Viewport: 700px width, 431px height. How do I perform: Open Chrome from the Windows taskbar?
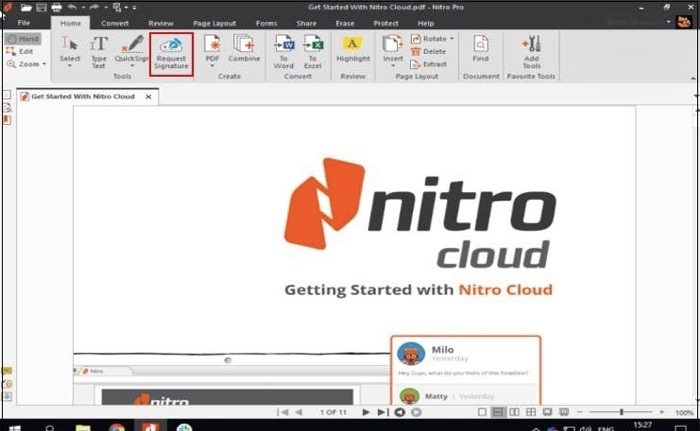(x=117, y=427)
